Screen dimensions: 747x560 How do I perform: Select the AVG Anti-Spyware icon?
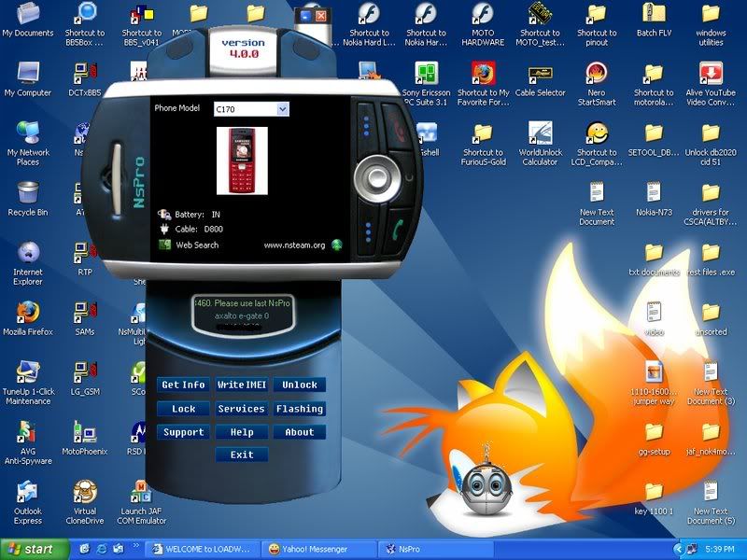[x=28, y=442]
